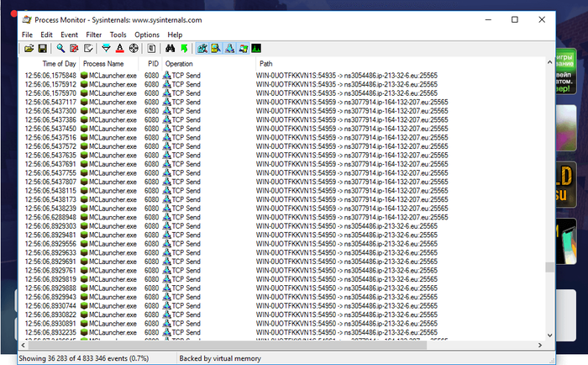Open the Help menu
Viewport: 588px width, 365px height.
[x=175, y=34]
